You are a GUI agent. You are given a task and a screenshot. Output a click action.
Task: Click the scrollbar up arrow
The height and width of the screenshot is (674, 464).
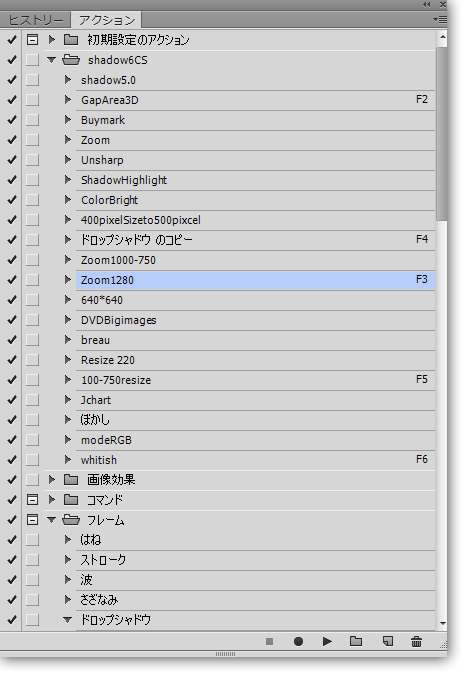pos(442,38)
